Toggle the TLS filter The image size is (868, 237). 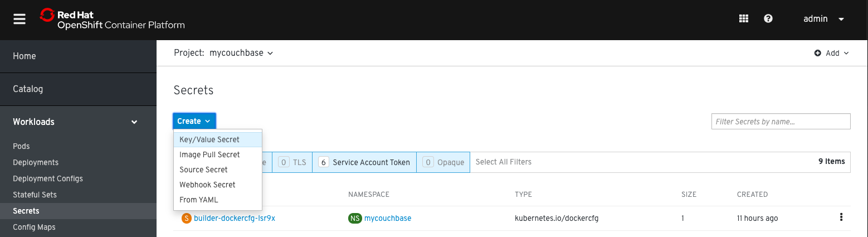click(292, 162)
